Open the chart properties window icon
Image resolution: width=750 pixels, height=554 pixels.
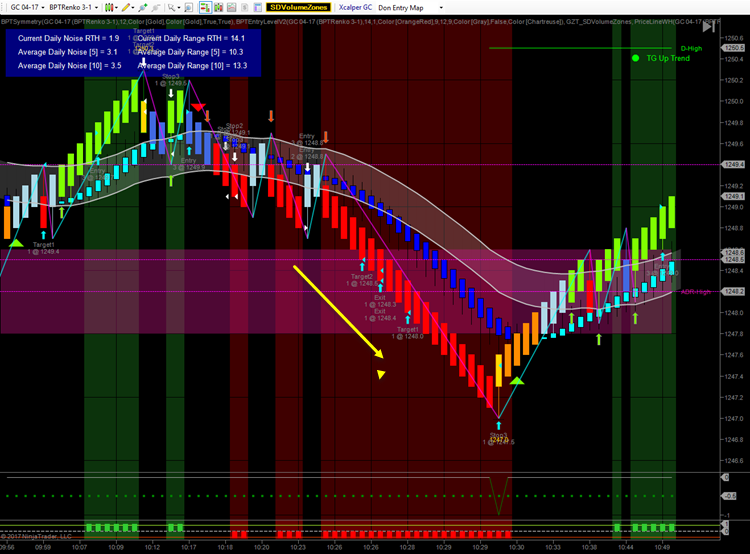click(257, 7)
